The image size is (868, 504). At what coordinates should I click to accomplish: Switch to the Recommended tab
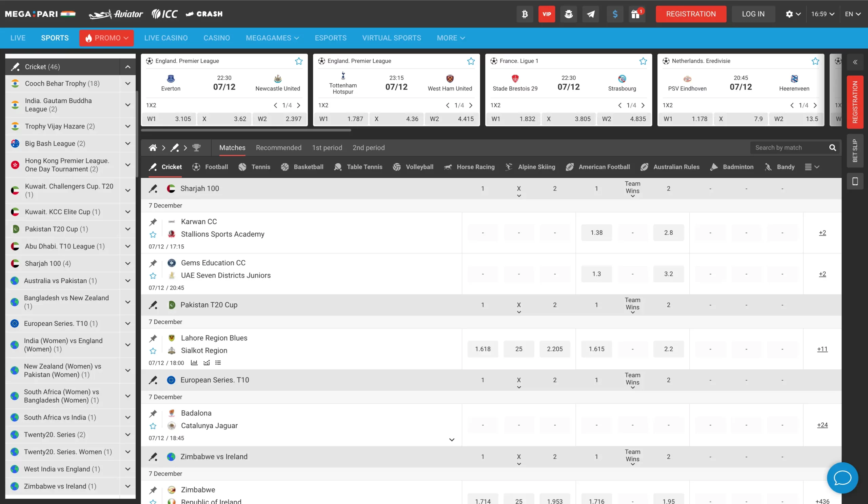point(278,148)
